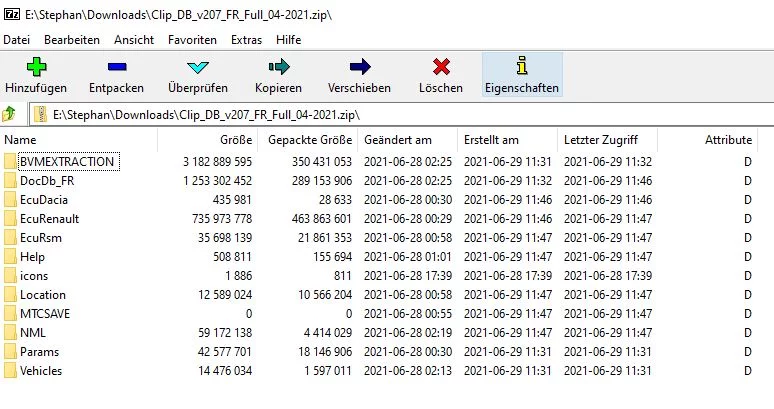Sort by Größe column header
774x409 pixels.
click(x=236, y=140)
